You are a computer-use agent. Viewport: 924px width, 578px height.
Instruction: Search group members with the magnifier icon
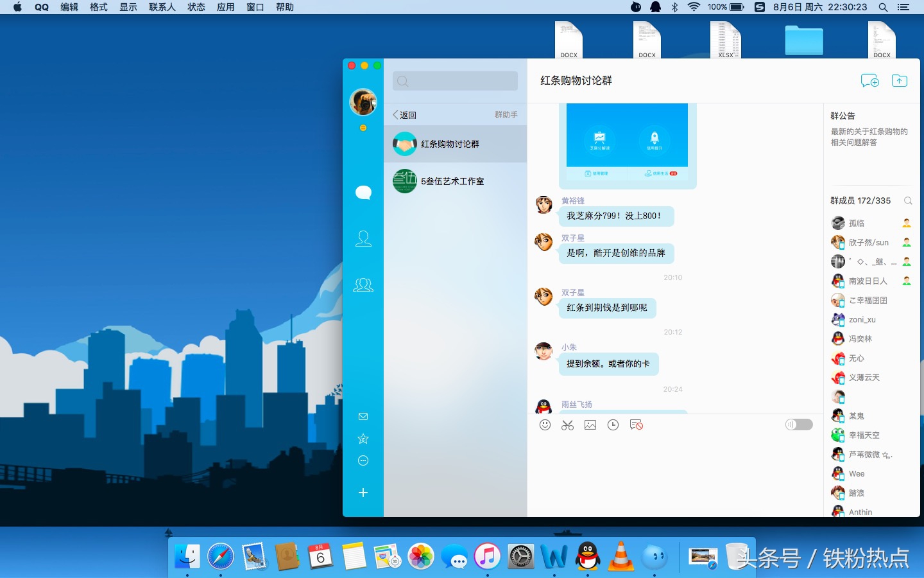tap(908, 200)
